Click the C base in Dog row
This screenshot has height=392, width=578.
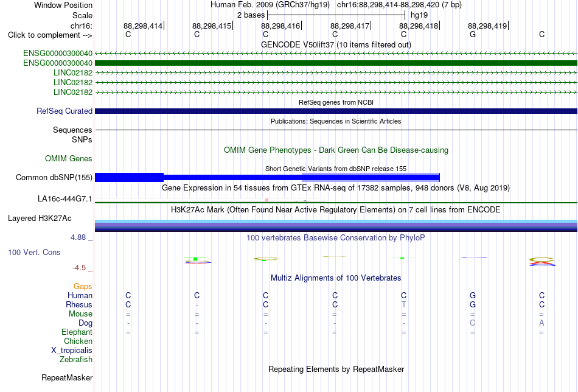(x=473, y=323)
